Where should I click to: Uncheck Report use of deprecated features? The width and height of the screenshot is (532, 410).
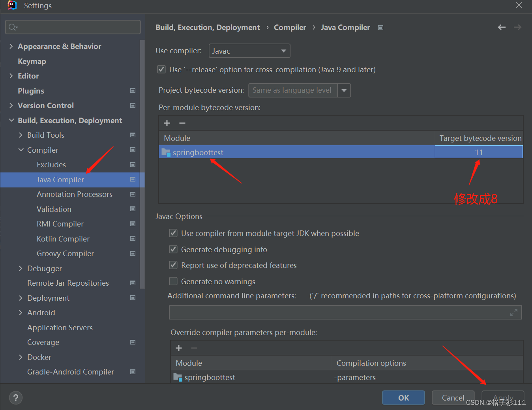tap(173, 265)
